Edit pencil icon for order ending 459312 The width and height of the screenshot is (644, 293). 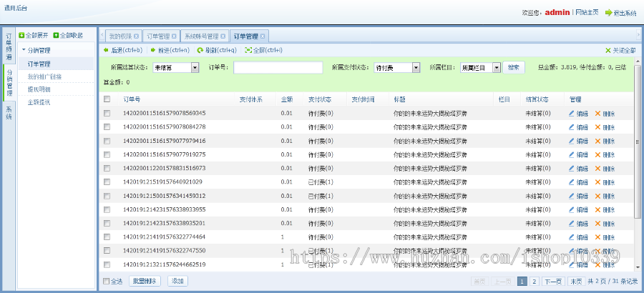coord(571,196)
